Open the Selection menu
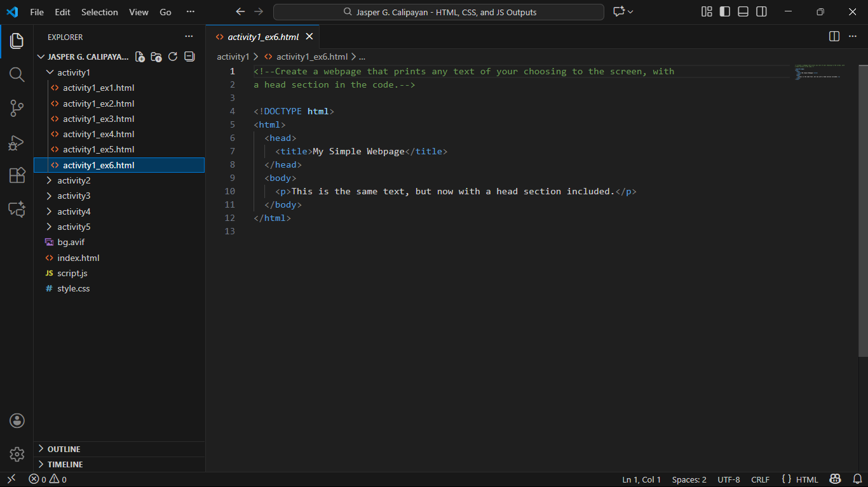Screen dimensions: 868x487 point(100,12)
